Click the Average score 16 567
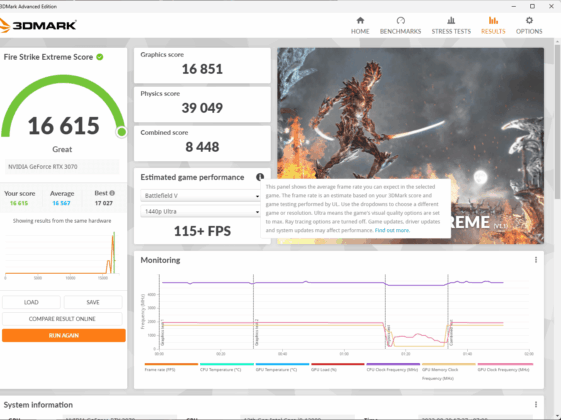The height and width of the screenshot is (420, 561). click(x=62, y=203)
